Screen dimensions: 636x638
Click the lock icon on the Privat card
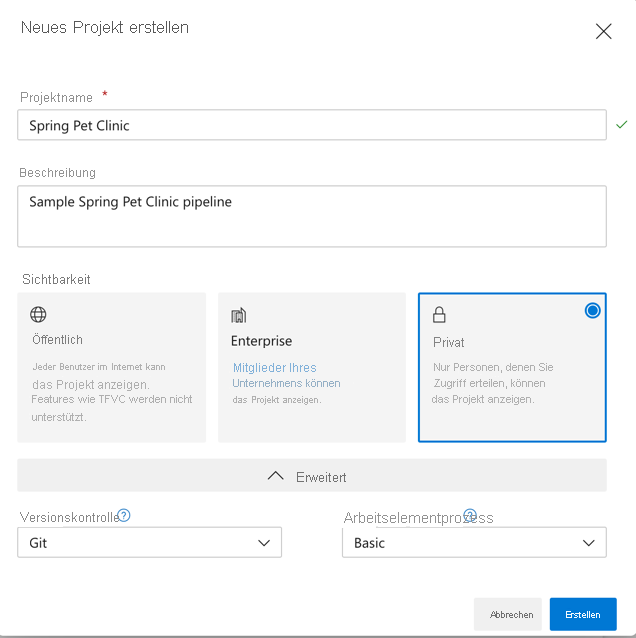click(439, 315)
